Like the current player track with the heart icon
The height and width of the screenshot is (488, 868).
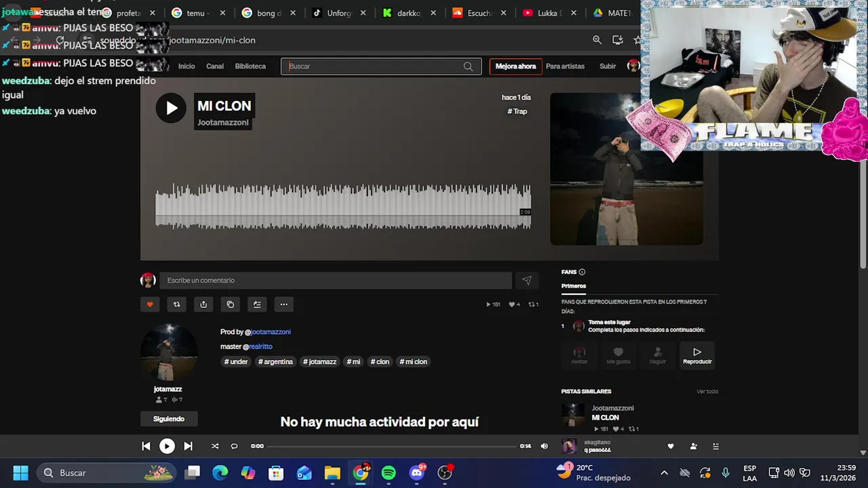pos(671,446)
